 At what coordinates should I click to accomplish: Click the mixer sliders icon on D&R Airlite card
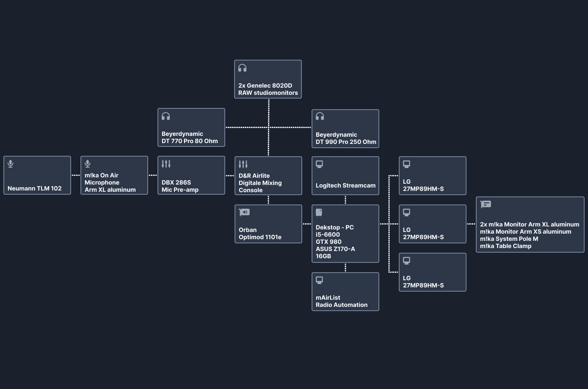click(243, 164)
